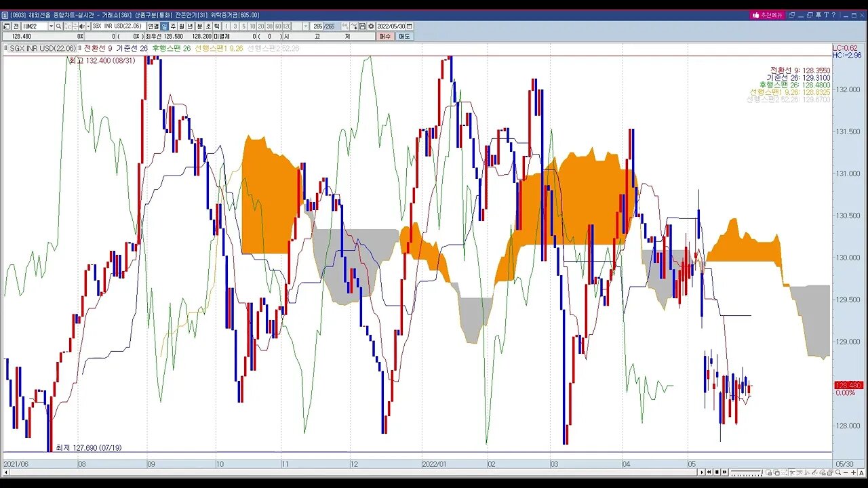Click the zoom slider track at bottom
Screen dimensions: 868x488
pos(747,472)
